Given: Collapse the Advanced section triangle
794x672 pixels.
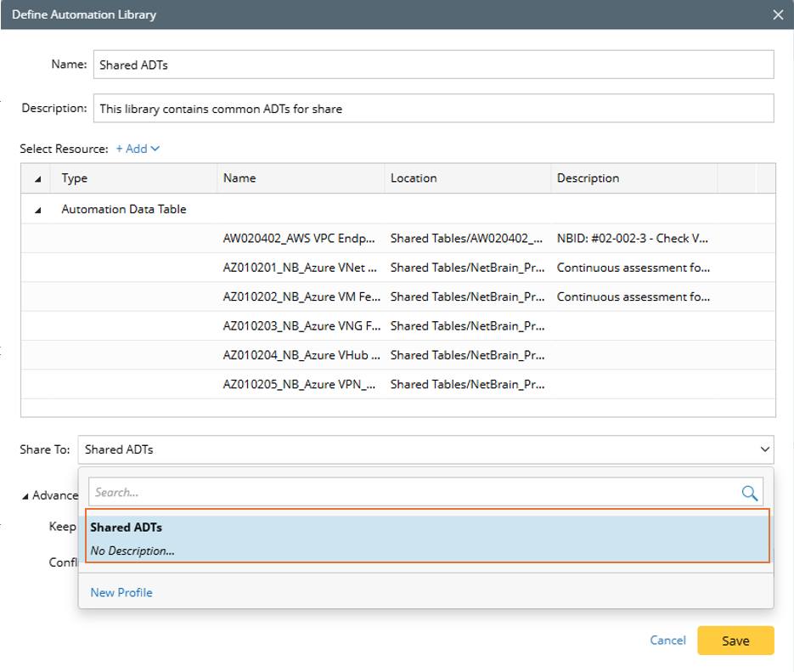Looking at the screenshot, I should click(25, 496).
